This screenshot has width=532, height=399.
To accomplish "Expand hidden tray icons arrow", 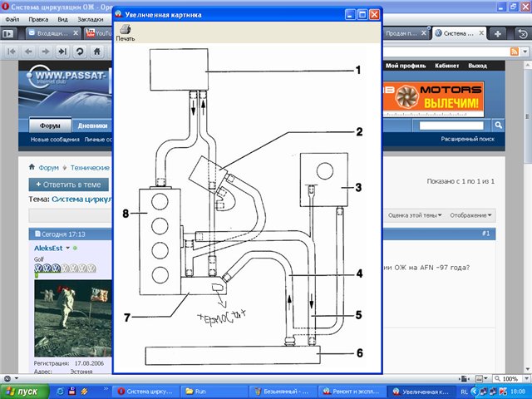I will [x=474, y=392].
